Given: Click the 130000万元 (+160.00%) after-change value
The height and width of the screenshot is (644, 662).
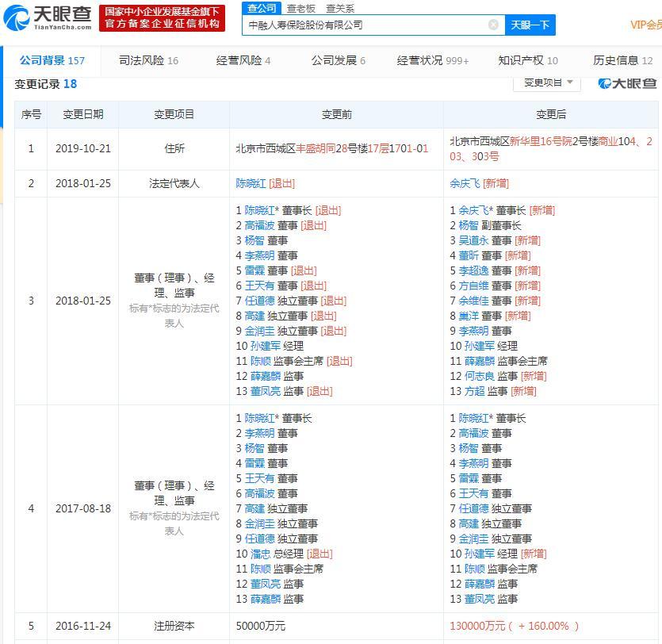Looking at the screenshot, I should point(515,626).
